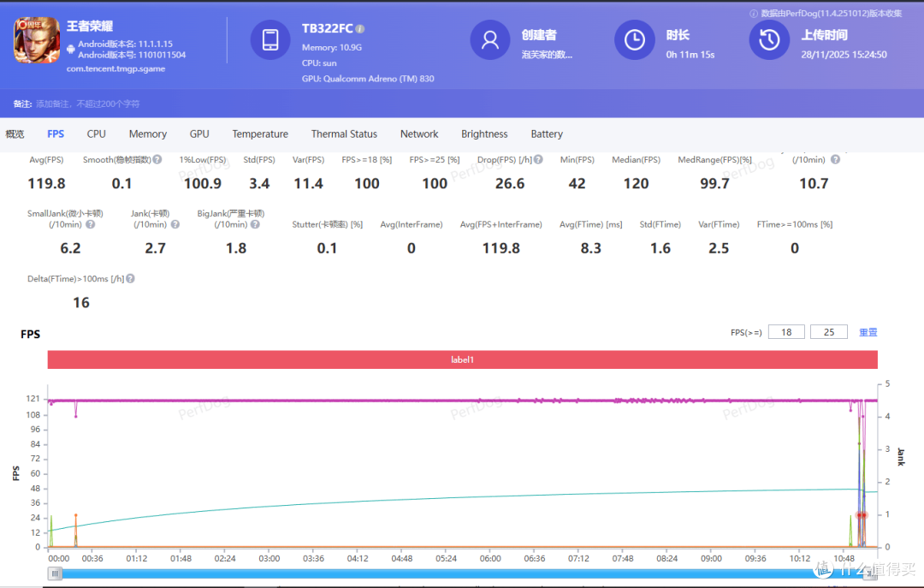The image size is (924, 588).
Task: Switch to the CPU tab
Action: (96, 134)
